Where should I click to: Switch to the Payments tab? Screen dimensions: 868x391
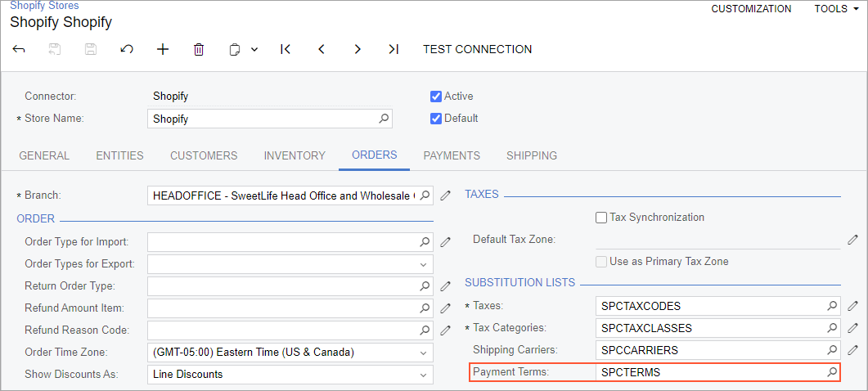coord(452,155)
